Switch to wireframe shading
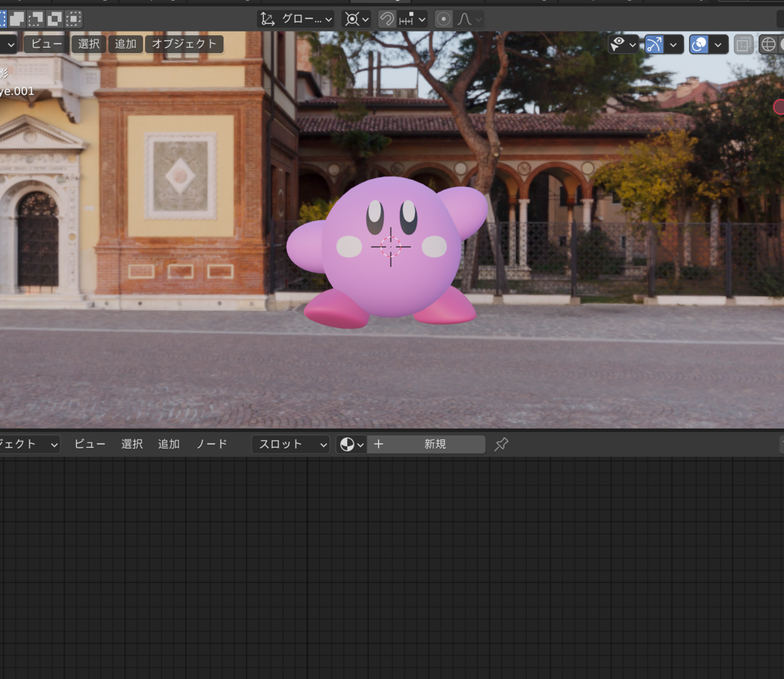This screenshot has height=679, width=784. (x=768, y=44)
